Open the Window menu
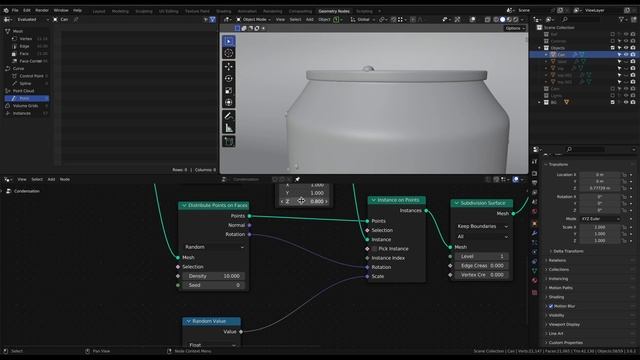The width and height of the screenshot is (640, 360). (61, 10)
